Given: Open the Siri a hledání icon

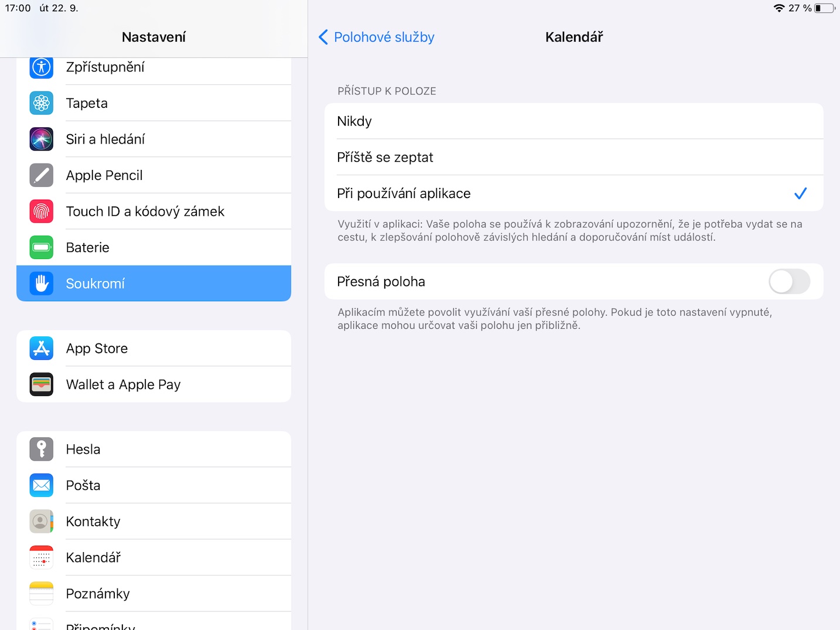Looking at the screenshot, I should click(x=42, y=139).
